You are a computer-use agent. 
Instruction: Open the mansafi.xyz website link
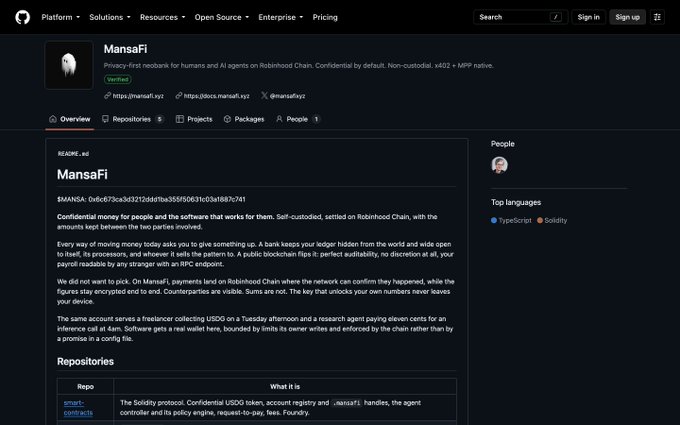point(138,96)
